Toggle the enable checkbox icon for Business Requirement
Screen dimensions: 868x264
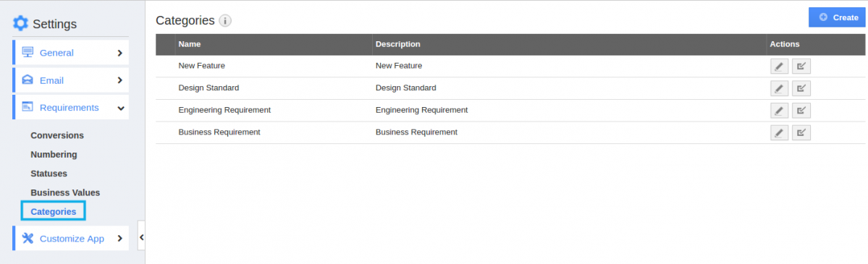pos(801,132)
